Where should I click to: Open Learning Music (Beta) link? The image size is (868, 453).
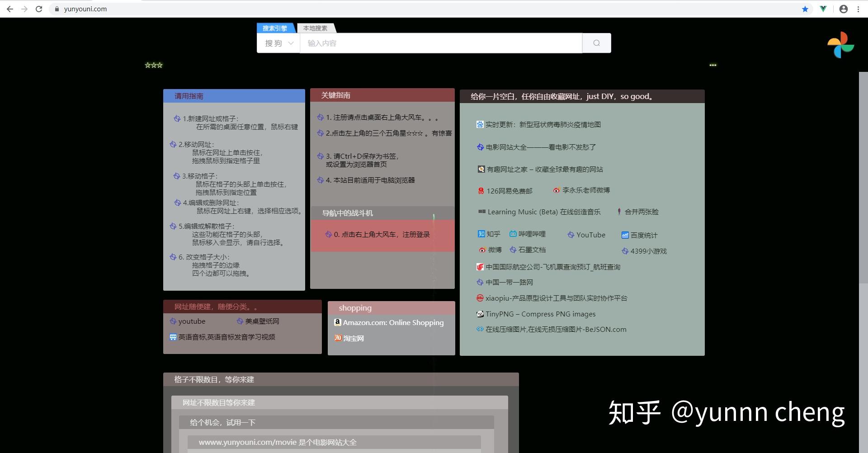tap(539, 212)
